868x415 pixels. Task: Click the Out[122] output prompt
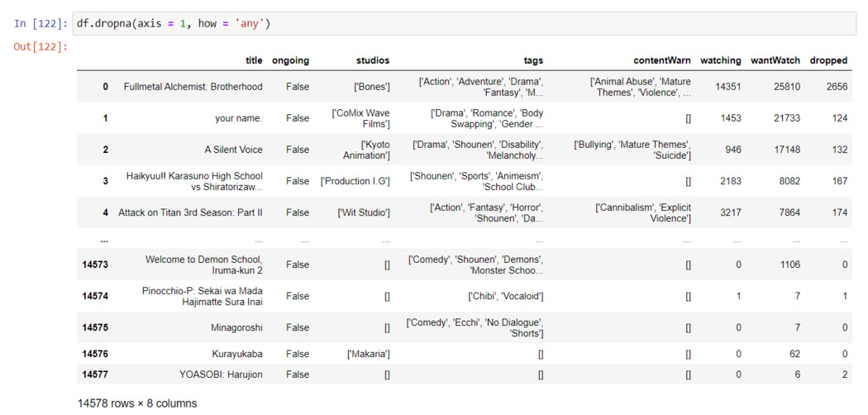coord(41,46)
